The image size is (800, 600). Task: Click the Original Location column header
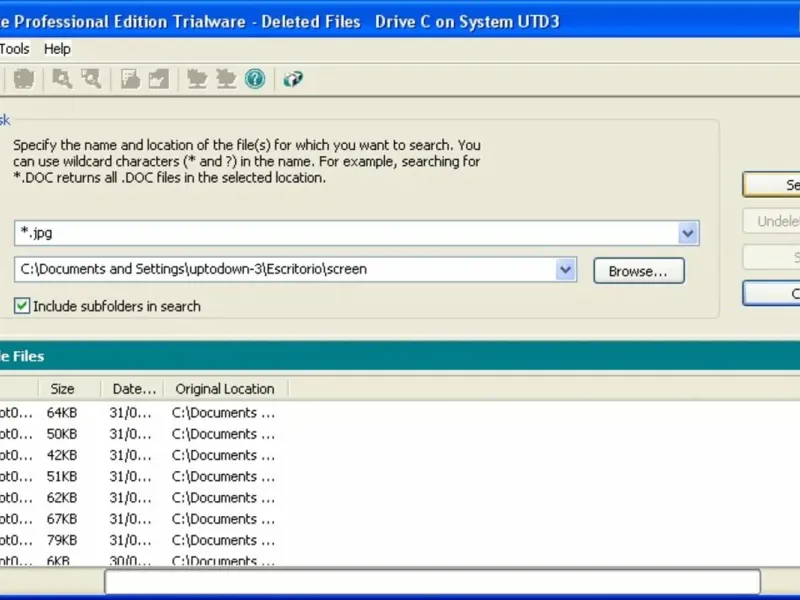coord(226,389)
